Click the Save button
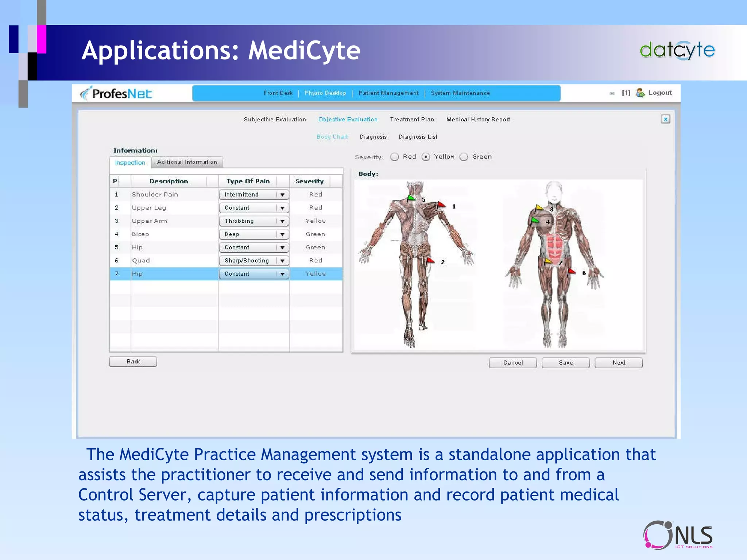 [566, 362]
